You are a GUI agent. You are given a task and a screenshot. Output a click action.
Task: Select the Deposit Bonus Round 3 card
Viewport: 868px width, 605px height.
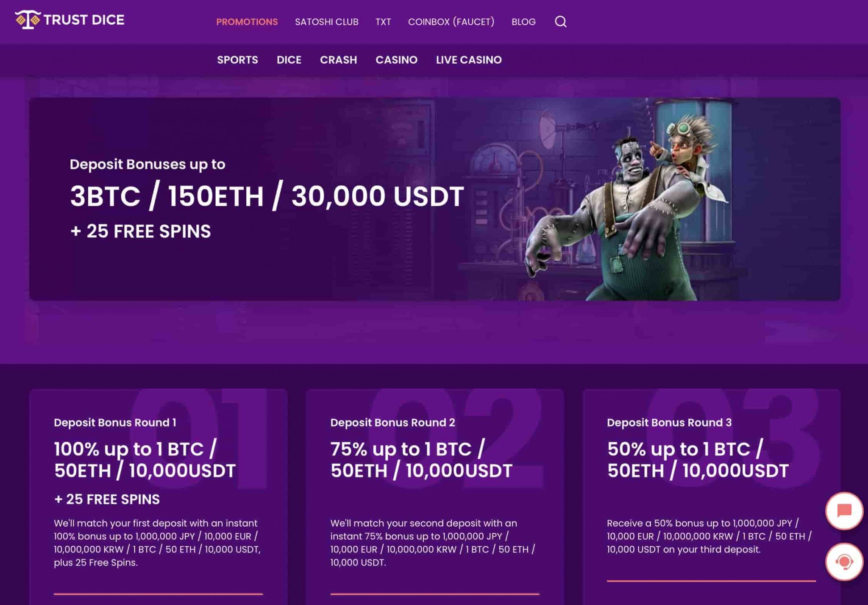[x=711, y=496]
